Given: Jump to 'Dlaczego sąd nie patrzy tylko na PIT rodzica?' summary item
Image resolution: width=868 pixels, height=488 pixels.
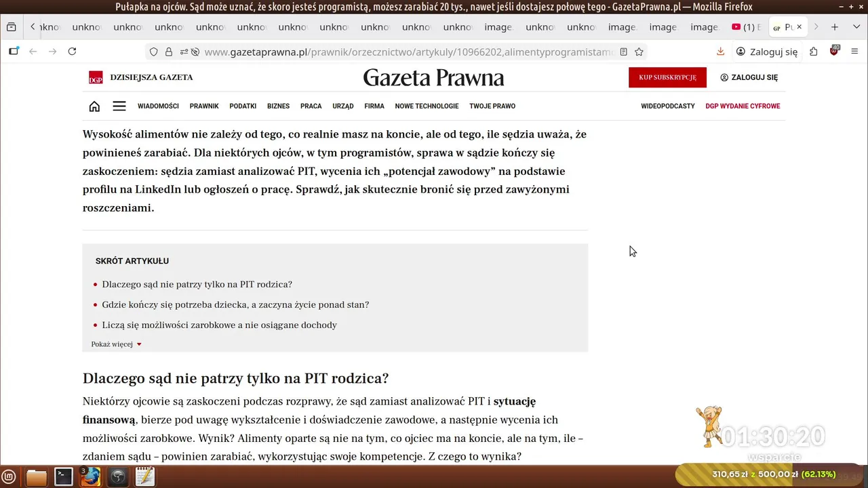Looking at the screenshot, I should pyautogui.click(x=197, y=285).
